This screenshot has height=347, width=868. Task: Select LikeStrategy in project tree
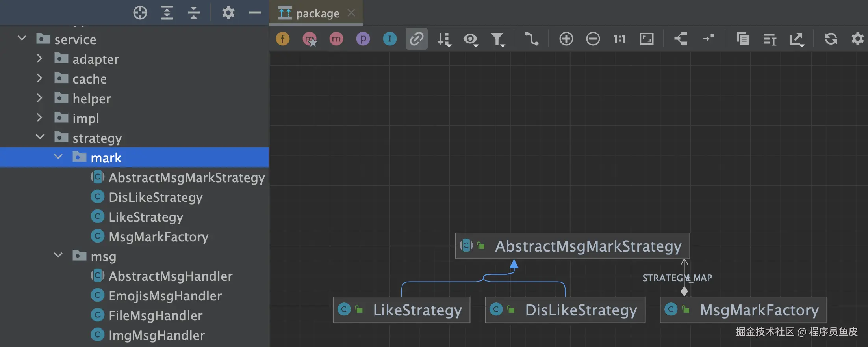[x=146, y=217]
